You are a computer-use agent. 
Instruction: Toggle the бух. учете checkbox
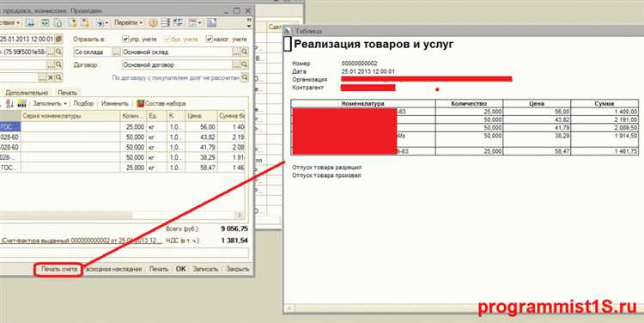(167, 39)
